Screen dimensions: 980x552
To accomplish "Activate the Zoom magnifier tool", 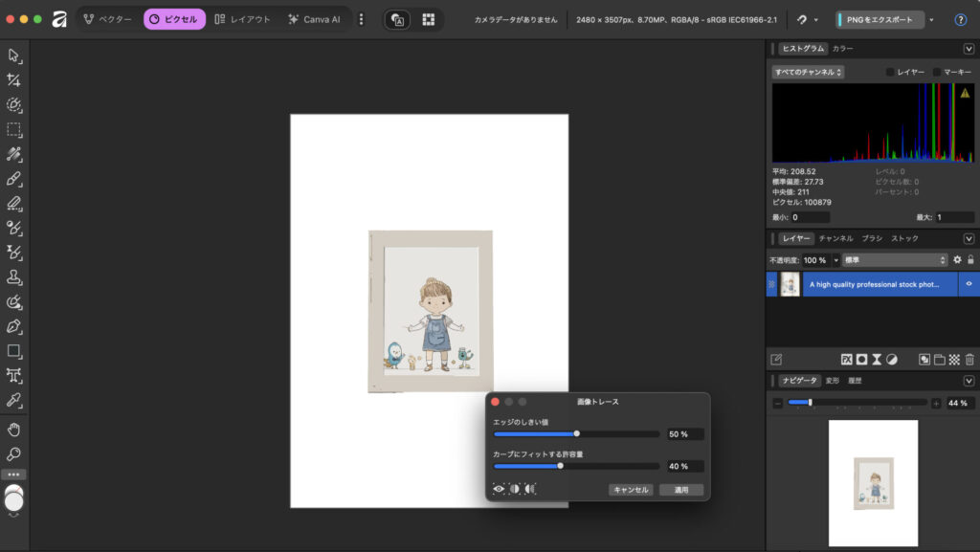I will click(x=14, y=453).
